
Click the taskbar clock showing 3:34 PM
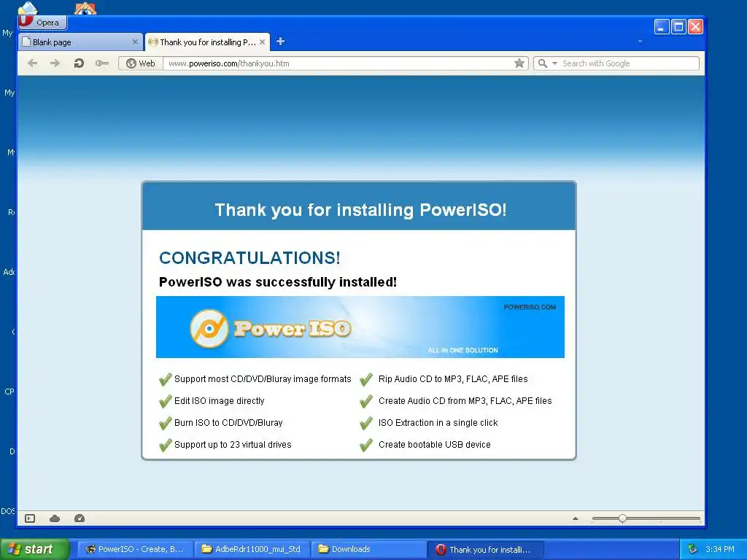[720, 549]
